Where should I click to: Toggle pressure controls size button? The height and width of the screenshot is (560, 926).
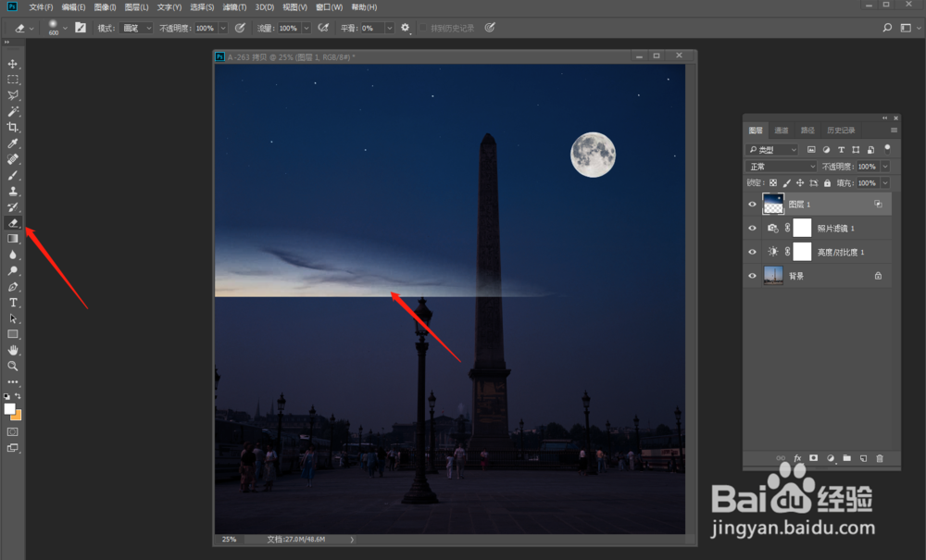tap(490, 28)
